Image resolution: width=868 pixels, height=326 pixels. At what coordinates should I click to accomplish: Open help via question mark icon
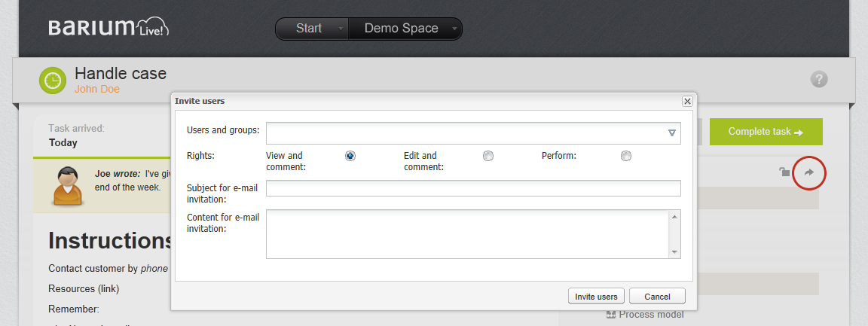point(819,79)
